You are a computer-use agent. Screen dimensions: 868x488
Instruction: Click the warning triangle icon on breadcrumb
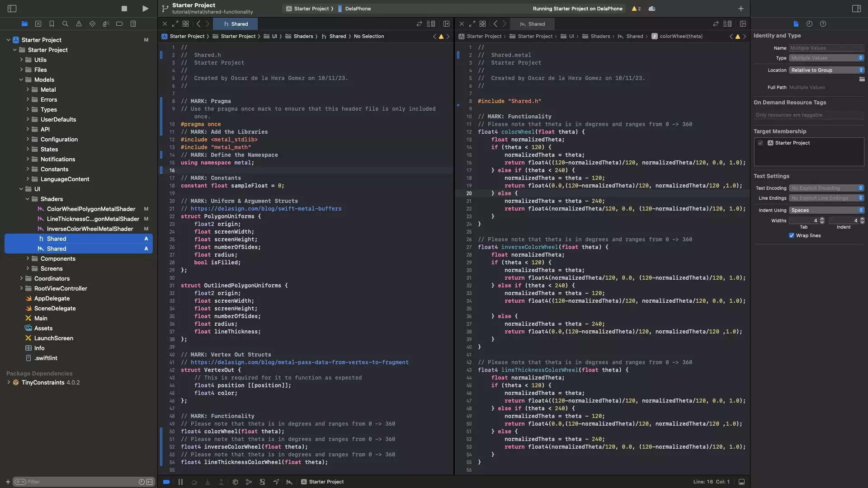tap(441, 37)
